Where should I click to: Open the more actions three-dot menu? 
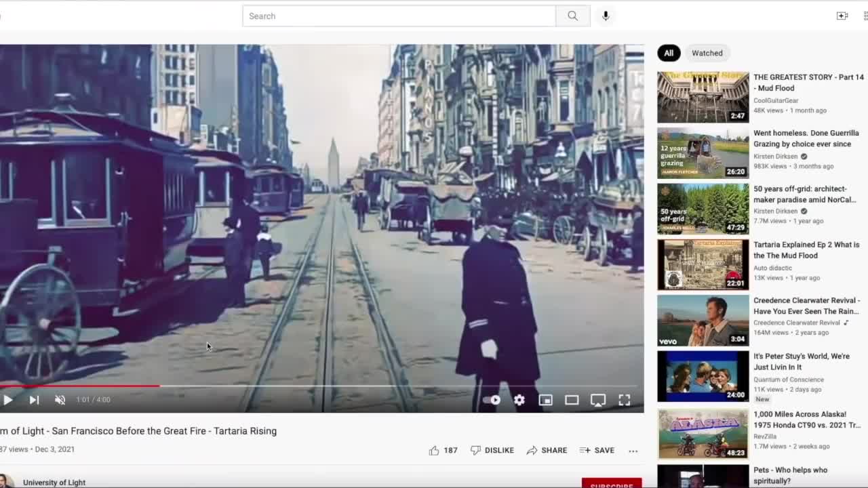633,451
